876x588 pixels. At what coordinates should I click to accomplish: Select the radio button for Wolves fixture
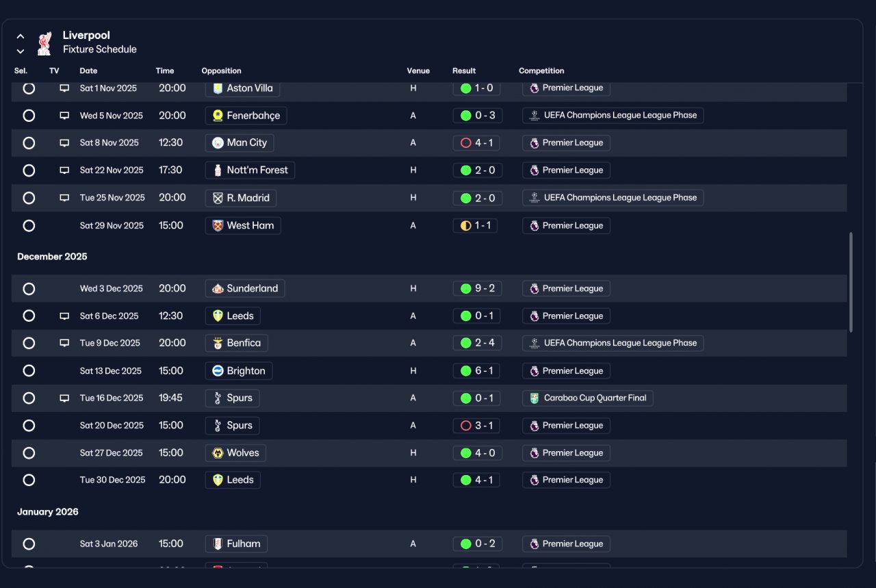tap(29, 452)
